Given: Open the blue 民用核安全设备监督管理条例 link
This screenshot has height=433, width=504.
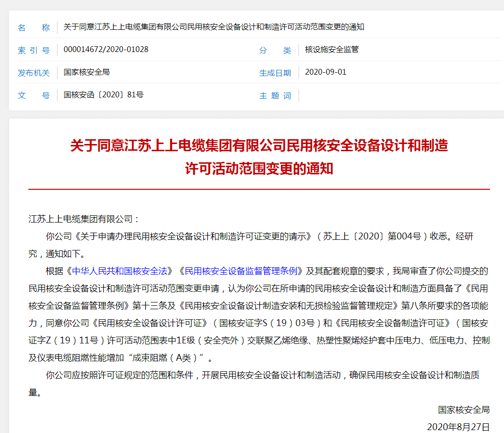Looking at the screenshot, I should coord(243,271).
